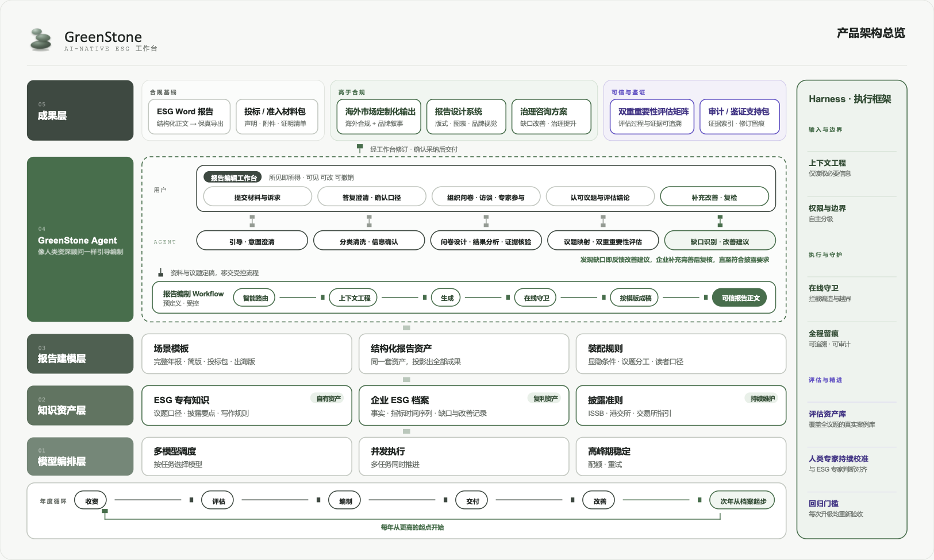This screenshot has height=560, width=934.
Task: Click the Harness · 执行框架 heading
Action: click(850, 99)
